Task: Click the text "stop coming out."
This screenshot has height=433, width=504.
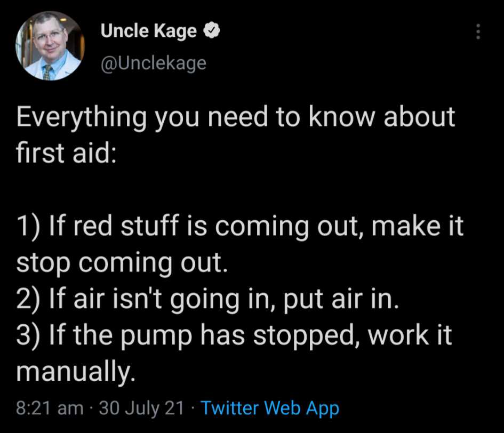Action: [x=122, y=263]
